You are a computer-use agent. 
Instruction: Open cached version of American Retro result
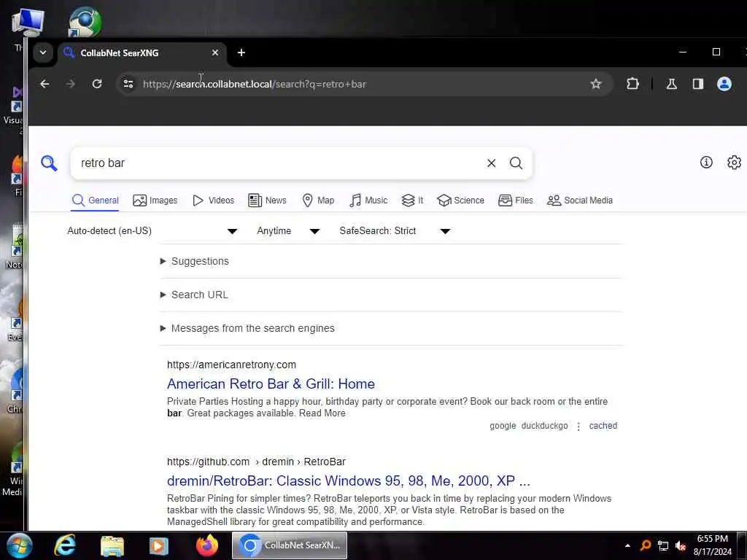603,426
